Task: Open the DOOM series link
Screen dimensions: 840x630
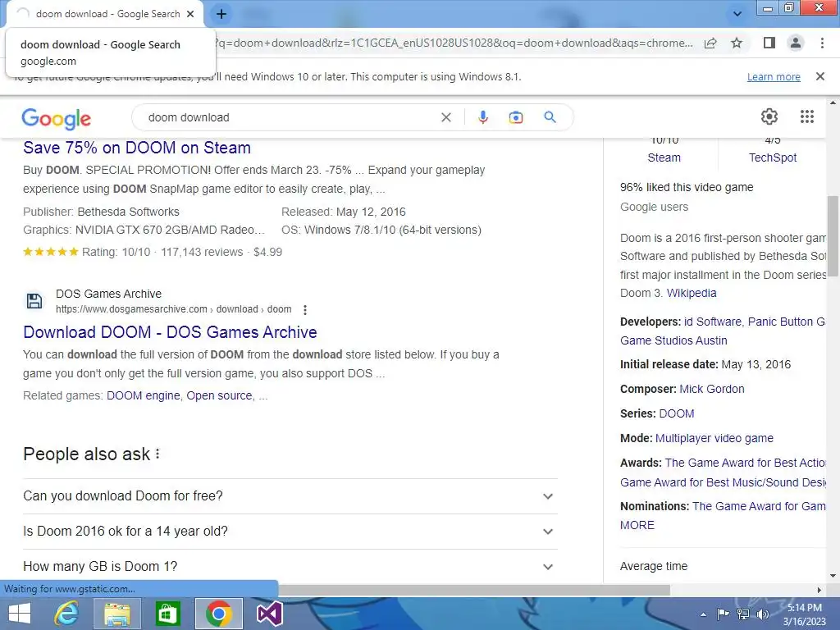Action: click(x=676, y=413)
